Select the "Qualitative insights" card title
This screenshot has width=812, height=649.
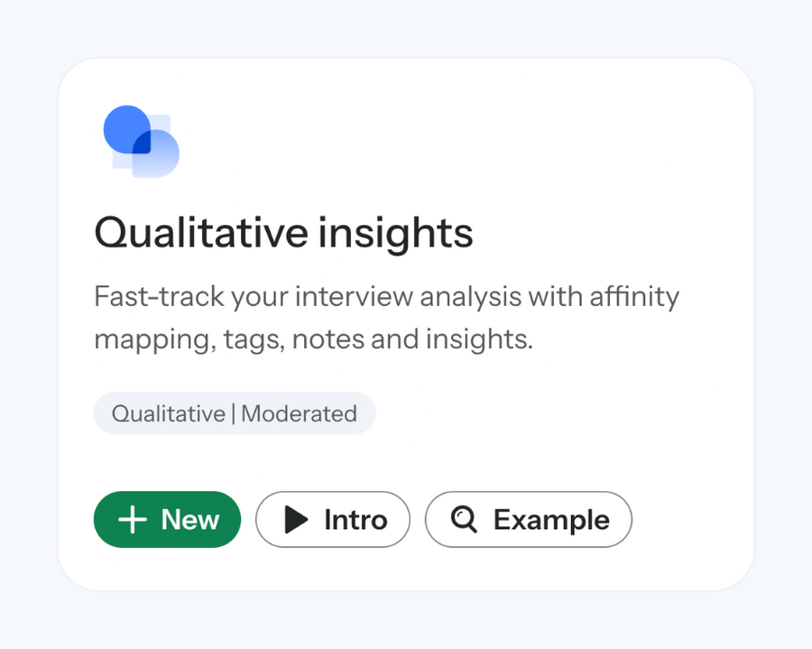[x=283, y=233]
